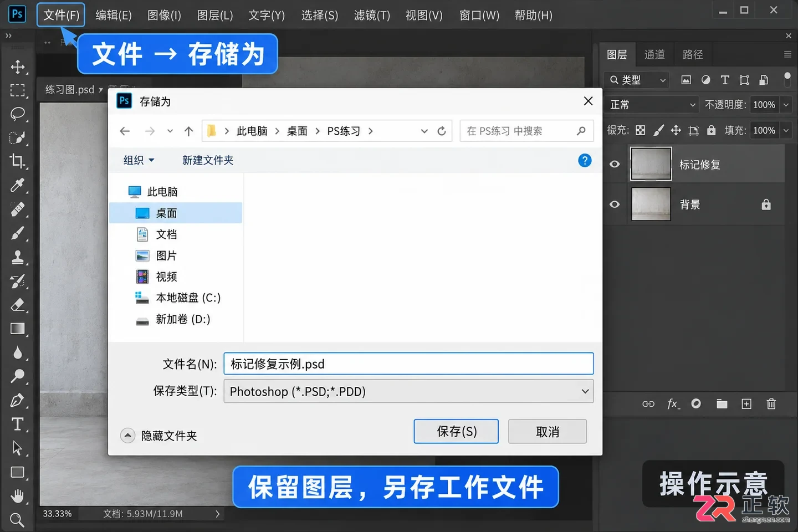Hide the 背景 layer visibility
This screenshot has width=798, height=532.
[615, 204]
